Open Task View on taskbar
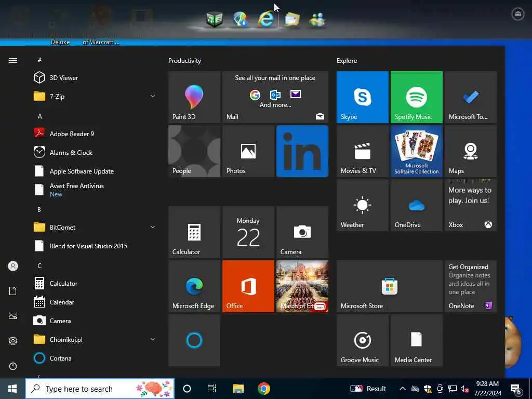 212,389
